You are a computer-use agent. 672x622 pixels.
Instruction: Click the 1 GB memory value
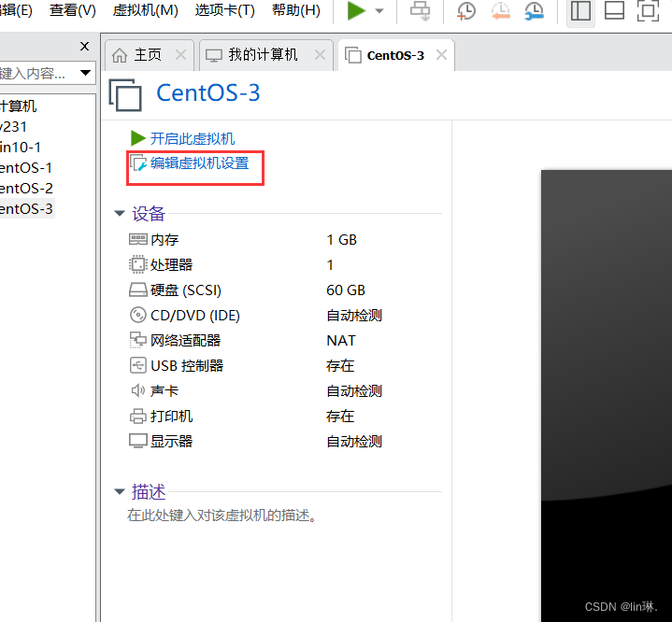coord(341,240)
